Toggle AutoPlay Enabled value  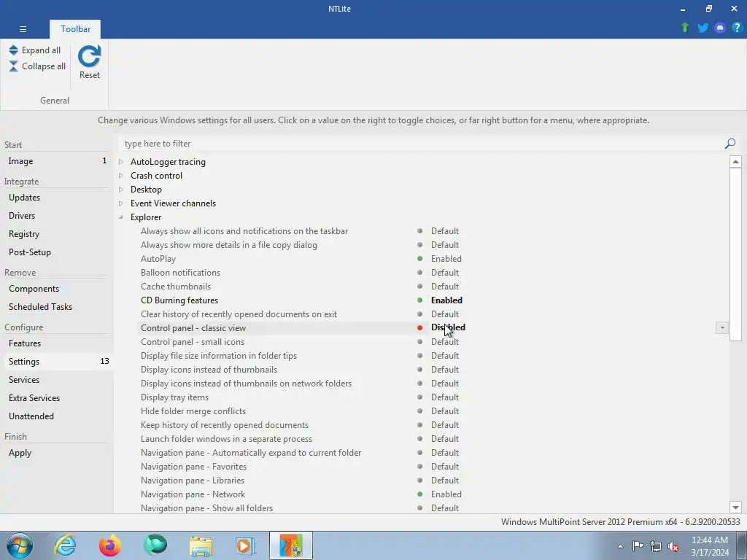click(446, 259)
